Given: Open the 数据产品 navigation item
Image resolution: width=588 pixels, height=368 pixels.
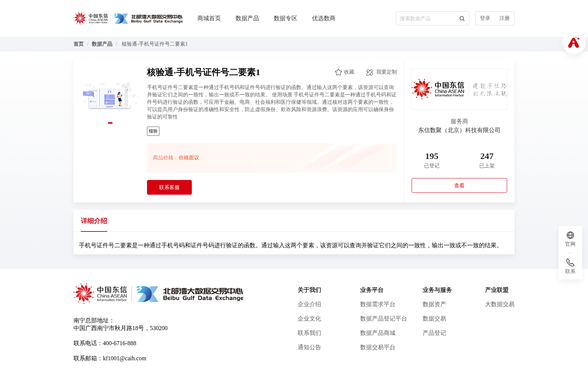Looking at the screenshot, I should [247, 18].
